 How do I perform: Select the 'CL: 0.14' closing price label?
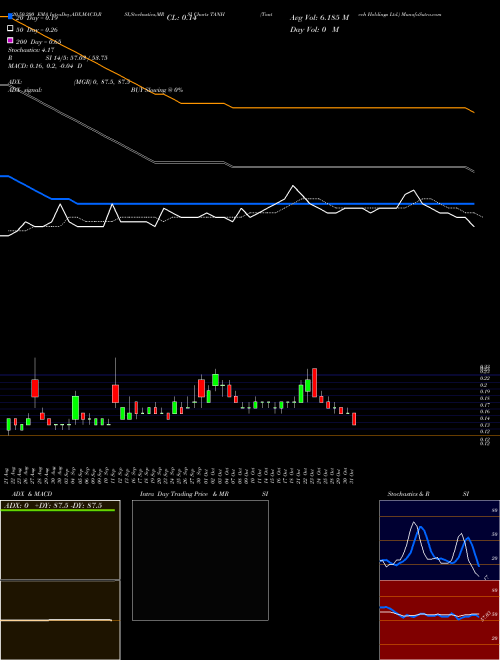point(181,18)
